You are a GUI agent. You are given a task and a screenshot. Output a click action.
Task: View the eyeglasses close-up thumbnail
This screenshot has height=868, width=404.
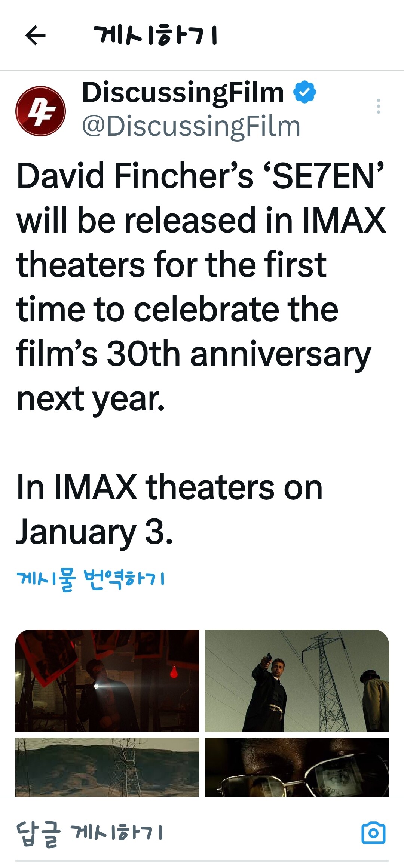click(297, 767)
